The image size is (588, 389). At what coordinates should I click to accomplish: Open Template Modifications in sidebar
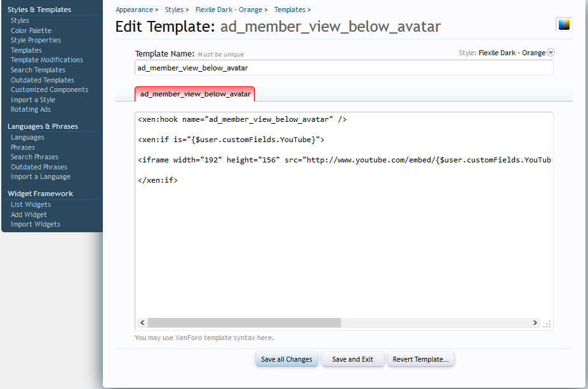(47, 60)
